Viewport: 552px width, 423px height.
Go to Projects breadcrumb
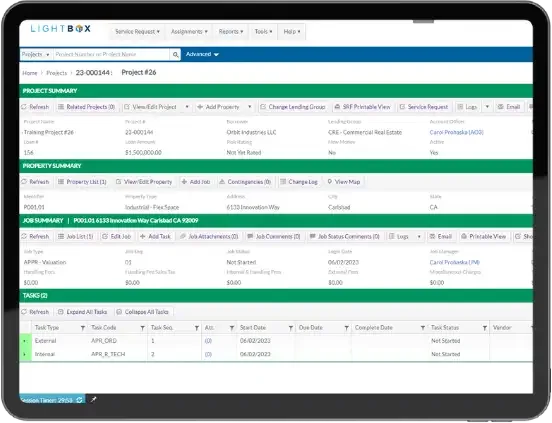pos(56,73)
